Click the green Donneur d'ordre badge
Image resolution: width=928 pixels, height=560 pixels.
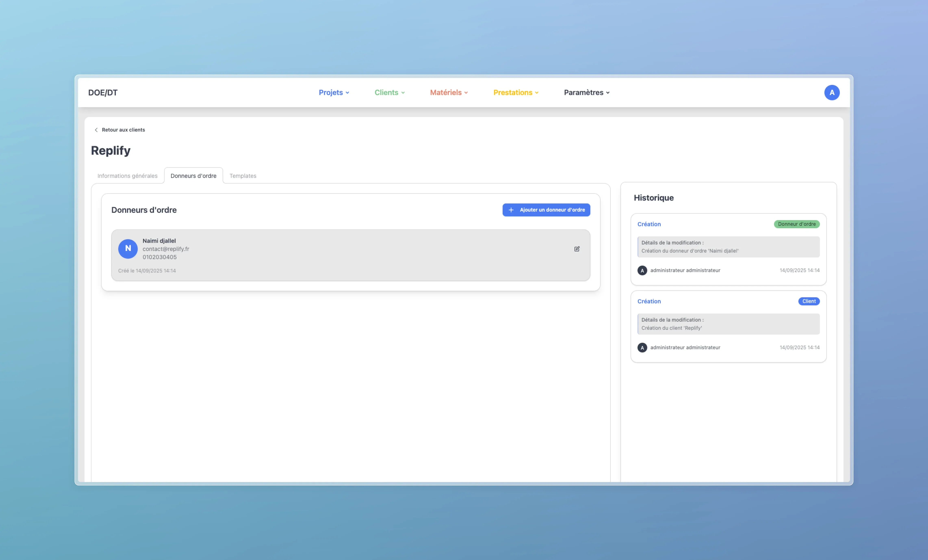coord(797,224)
